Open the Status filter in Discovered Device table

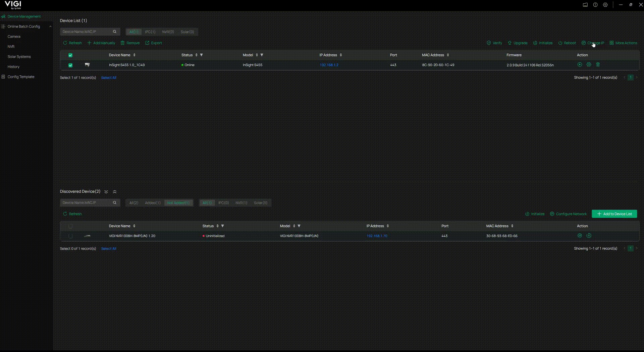(x=223, y=226)
